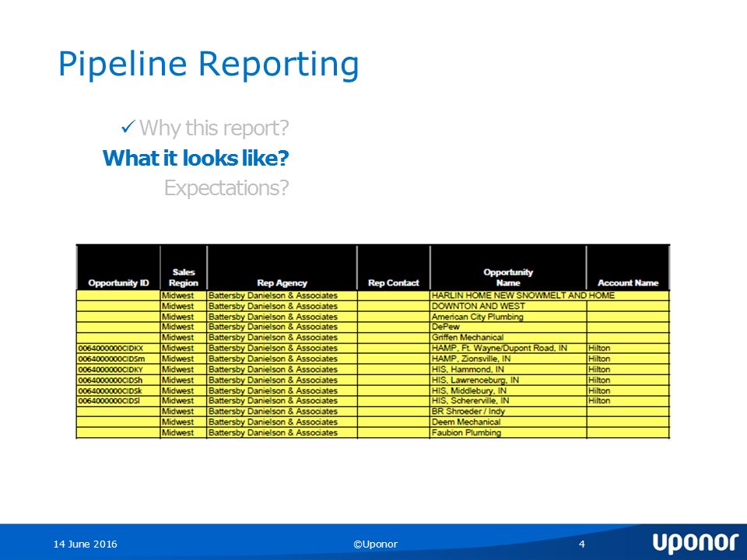Click the Uponor logo in footer

click(x=695, y=544)
